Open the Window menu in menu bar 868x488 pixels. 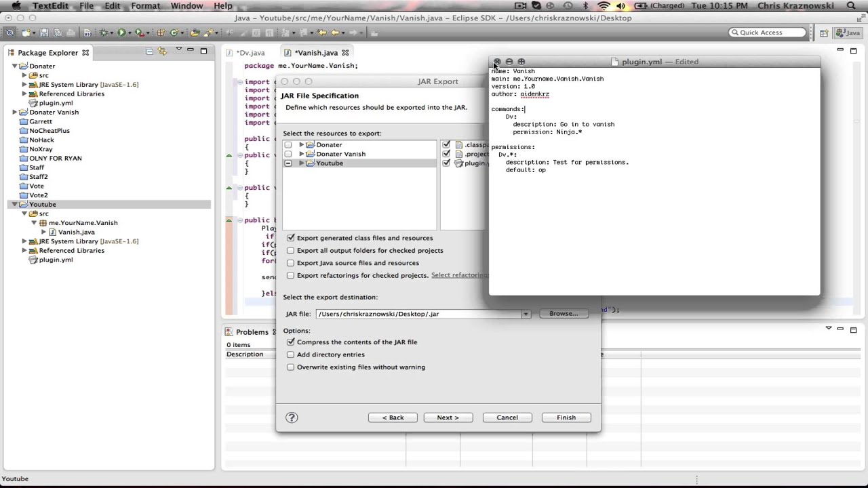click(x=187, y=6)
